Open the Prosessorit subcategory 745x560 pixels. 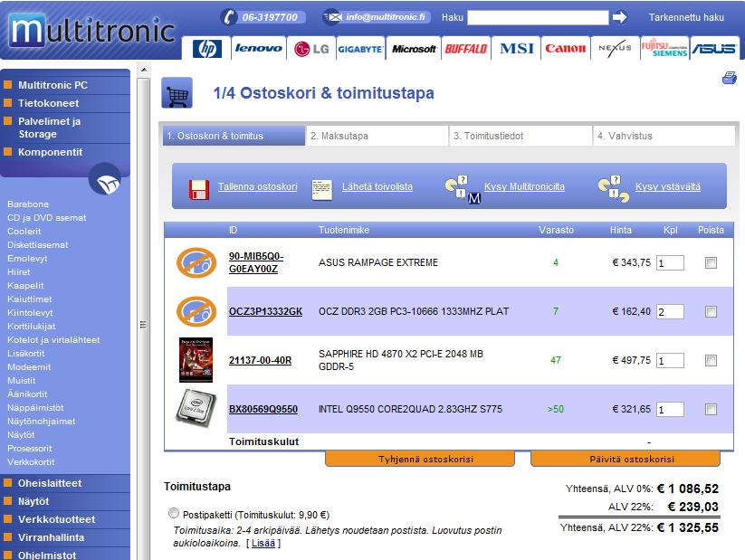click(x=30, y=449)
